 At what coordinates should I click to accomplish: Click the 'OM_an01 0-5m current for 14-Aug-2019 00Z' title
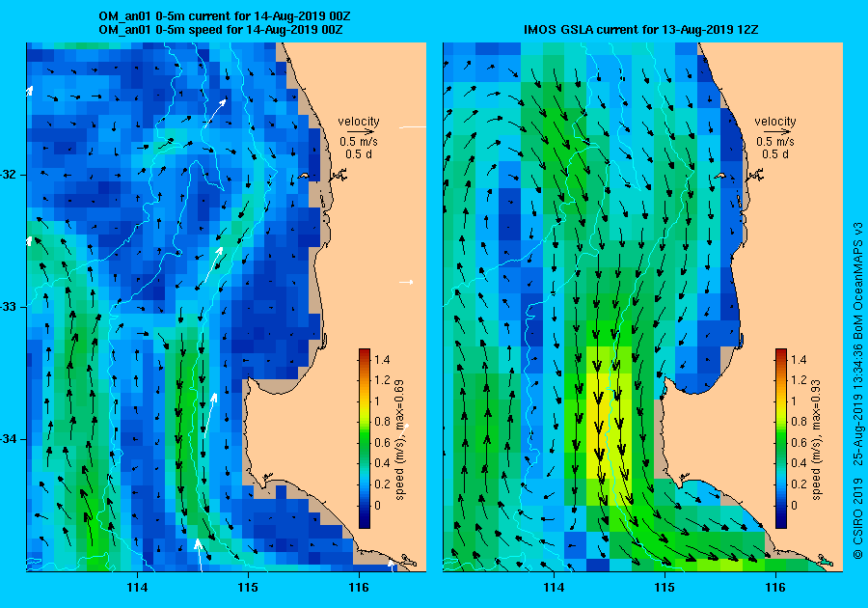pos(224,16)
